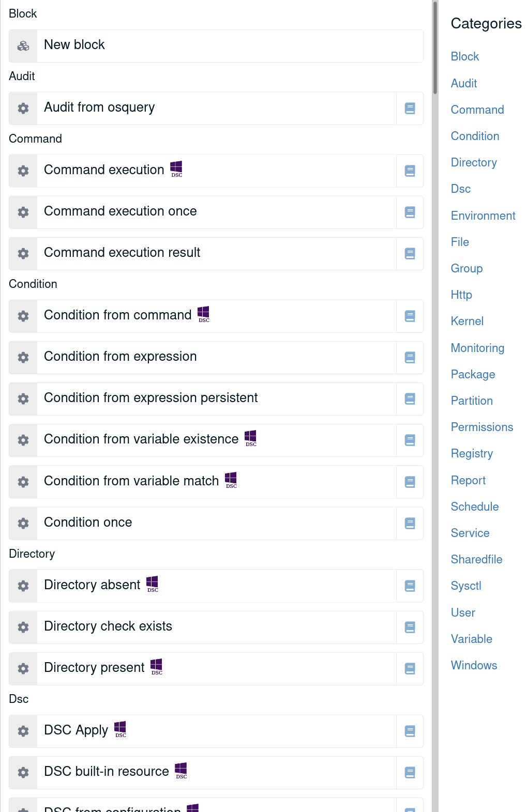Screen dimensions: 527x812
Task: Open documentation icon for Command execution
Action: pos(409,171)
